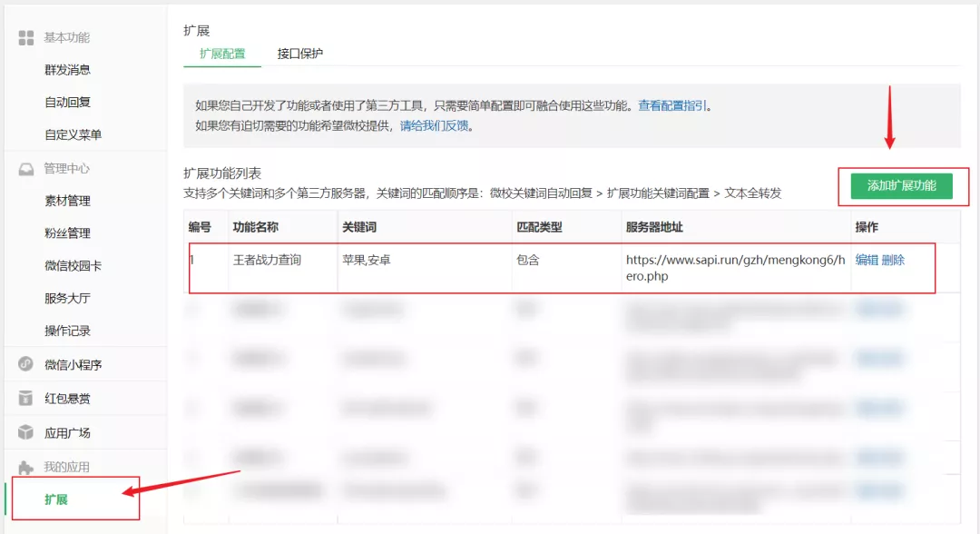980x534 pixels.
Task: Open 自动回复 in the sidebar
Action: (67, 102)
